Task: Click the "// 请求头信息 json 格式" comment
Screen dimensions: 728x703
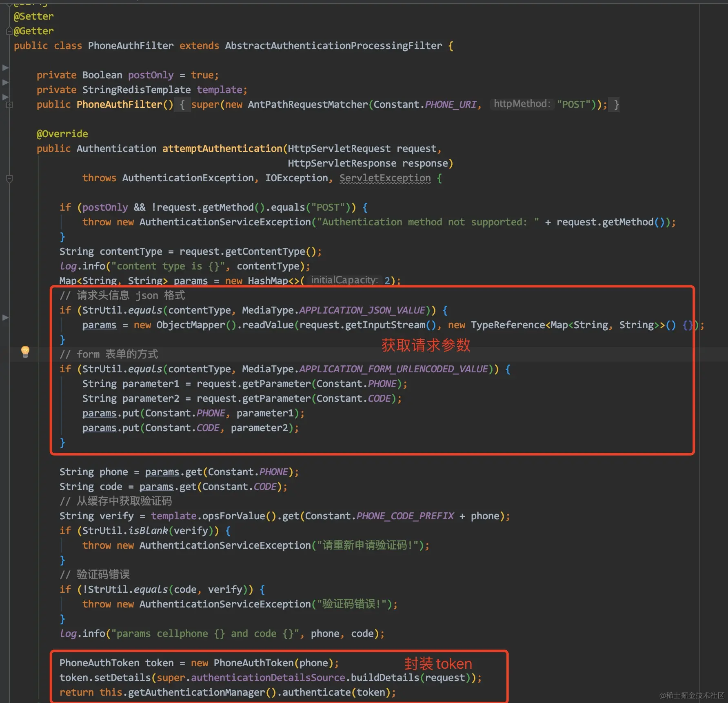Action: pos(122,296)
